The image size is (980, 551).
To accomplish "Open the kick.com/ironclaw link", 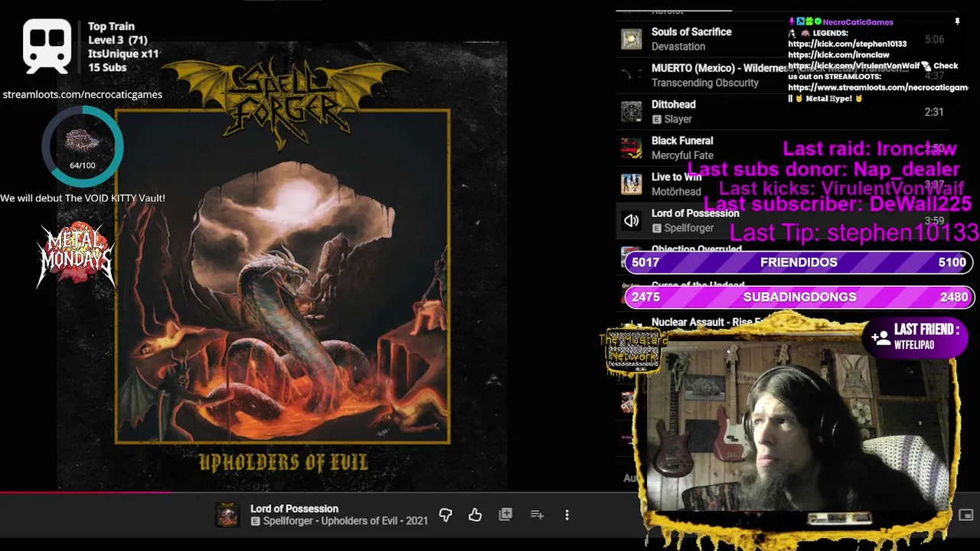I will pyautogui.click(x=838, y=55).
